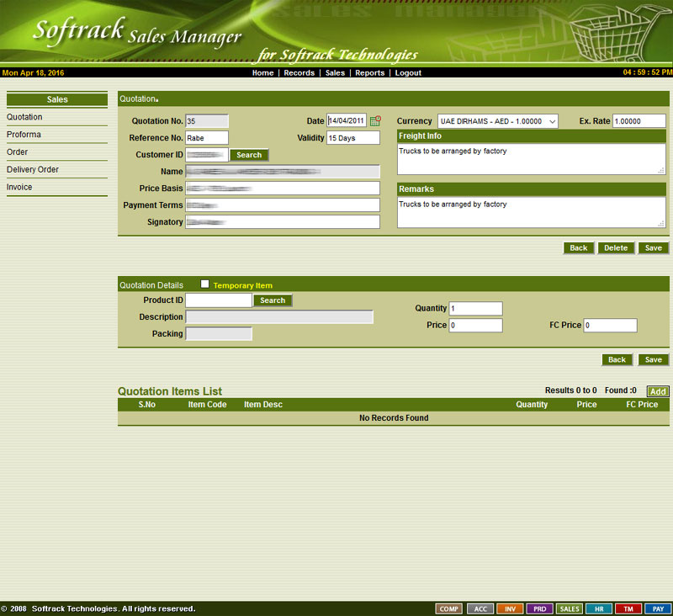The image size is (673, 616).
Task: Focus the Freight Info text area
Action: [530, 159]
